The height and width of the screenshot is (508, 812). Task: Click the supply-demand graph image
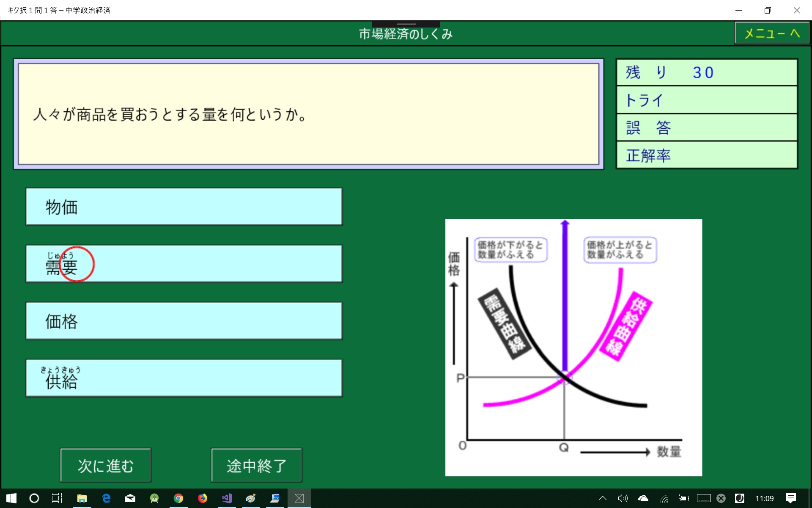tap(573, 347)
